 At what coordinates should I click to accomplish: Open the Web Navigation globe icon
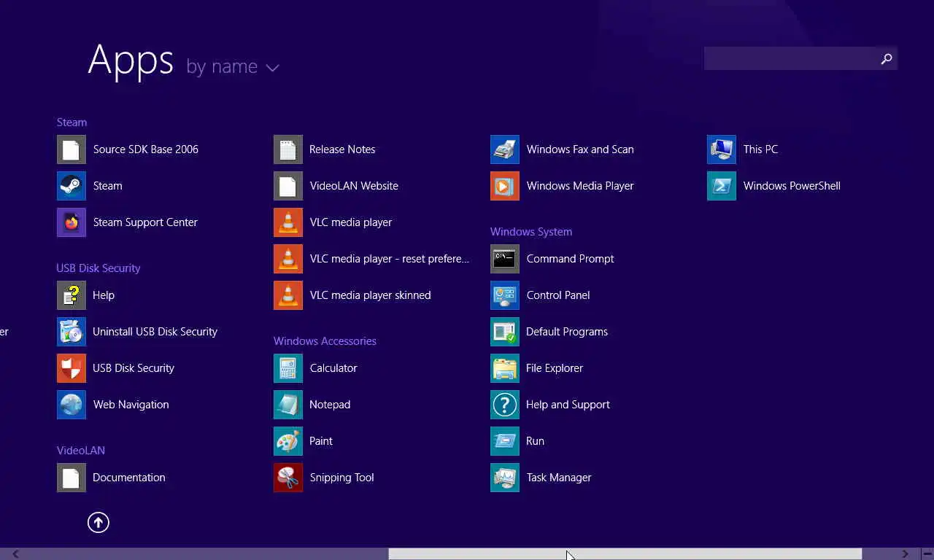72,405
